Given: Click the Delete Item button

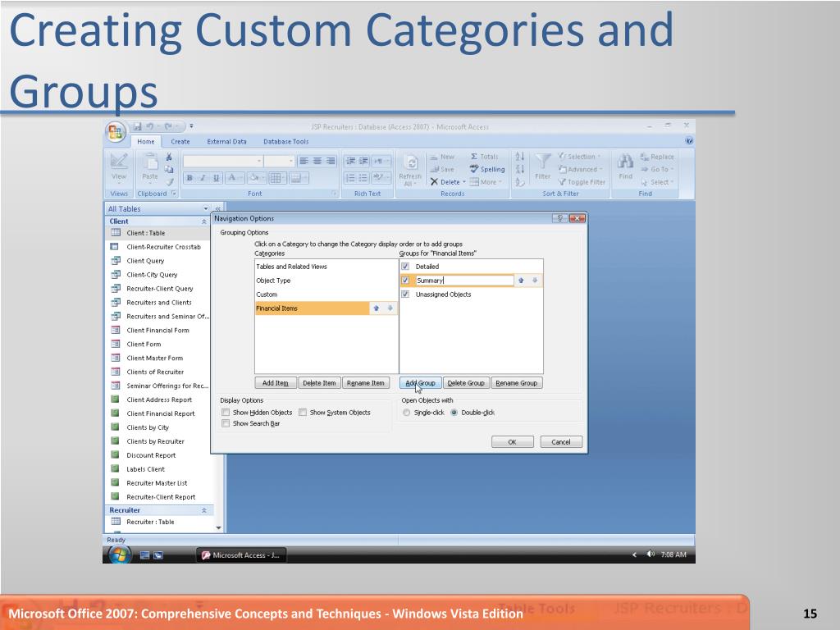Looking at the screenshot, I should [319, 383].
